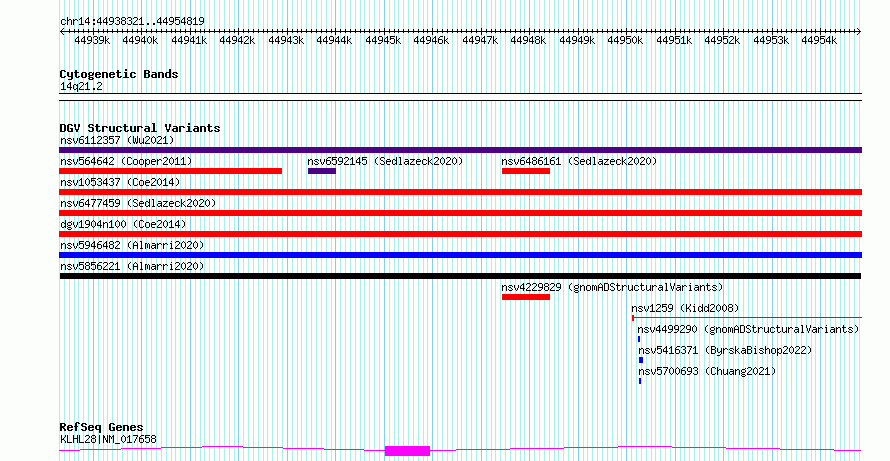Open variant label nsv6592145 (Sedlazeck2020)

[x=385, y=161]
